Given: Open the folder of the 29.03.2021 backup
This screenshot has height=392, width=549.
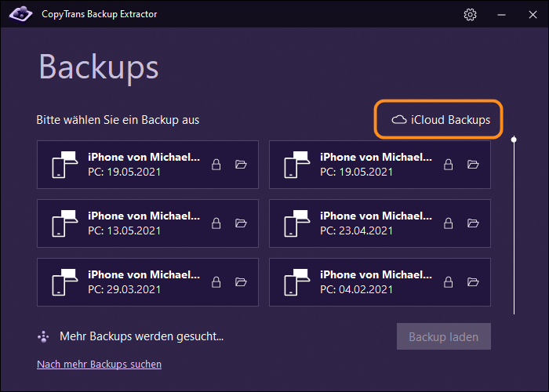Looking at the screenshot, I should (x=241, y=282).
